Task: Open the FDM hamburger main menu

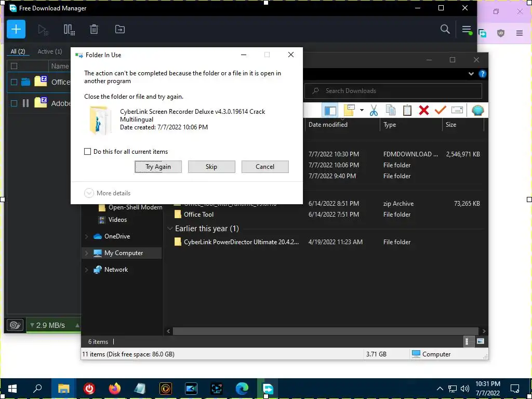Action: click(x=467, y=30)
